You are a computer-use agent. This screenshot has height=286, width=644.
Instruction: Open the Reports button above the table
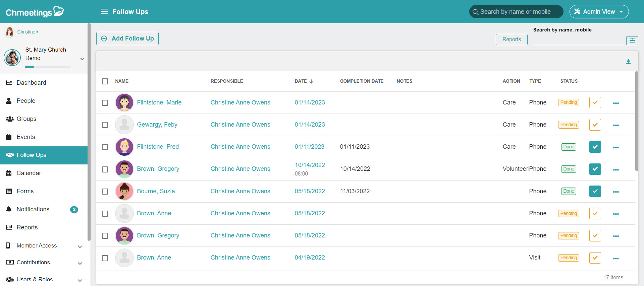coord(511,39)
